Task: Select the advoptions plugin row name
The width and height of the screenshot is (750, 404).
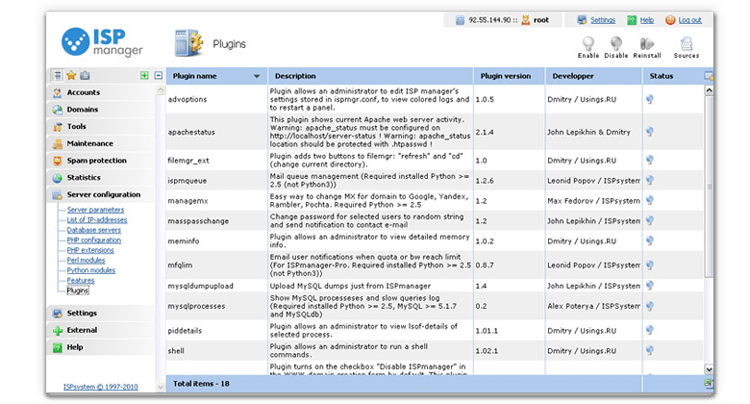Action: tap(187, 99)
